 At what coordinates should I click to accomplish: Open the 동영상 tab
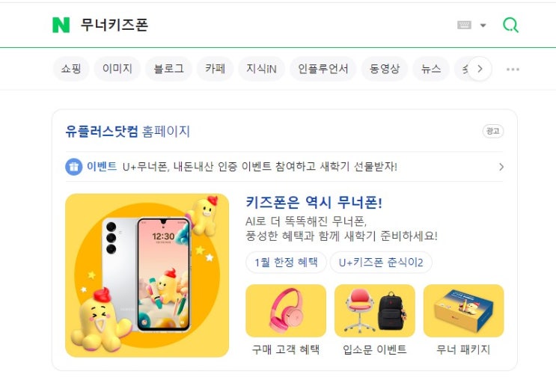coord(385,69)
